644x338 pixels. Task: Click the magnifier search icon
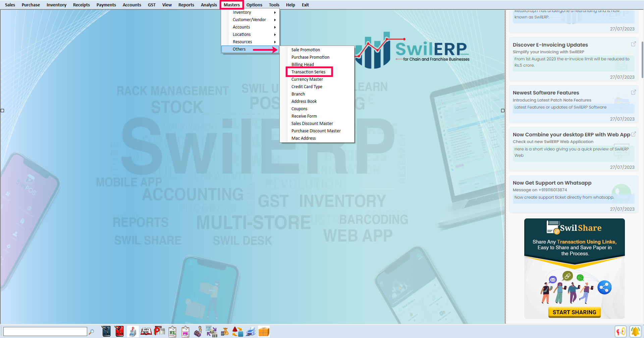click(x=91, y=332)
